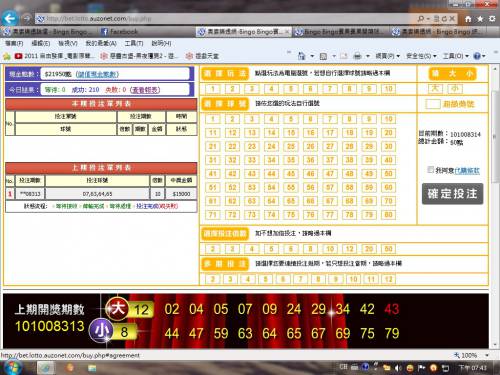This screenshot has width=500, height=375.
Task: Open browser settings gear icon
Action: (492, 19)
